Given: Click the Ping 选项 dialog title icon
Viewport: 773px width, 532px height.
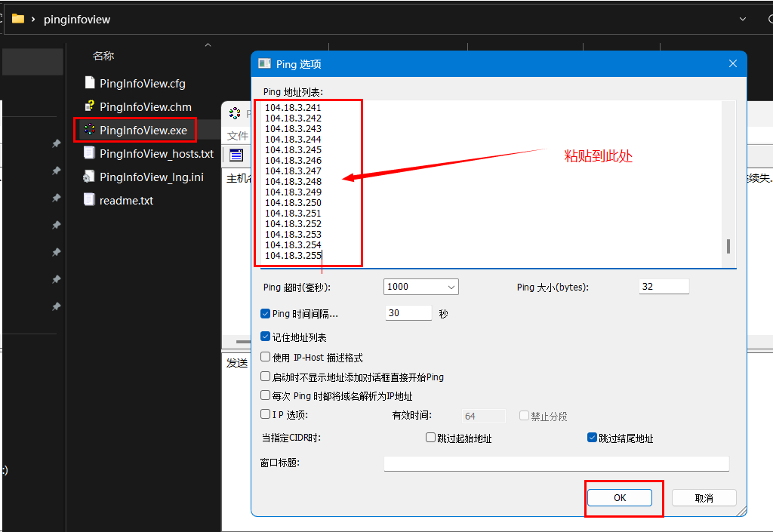Looking at the screenshot, I should (x=265, y=63).
